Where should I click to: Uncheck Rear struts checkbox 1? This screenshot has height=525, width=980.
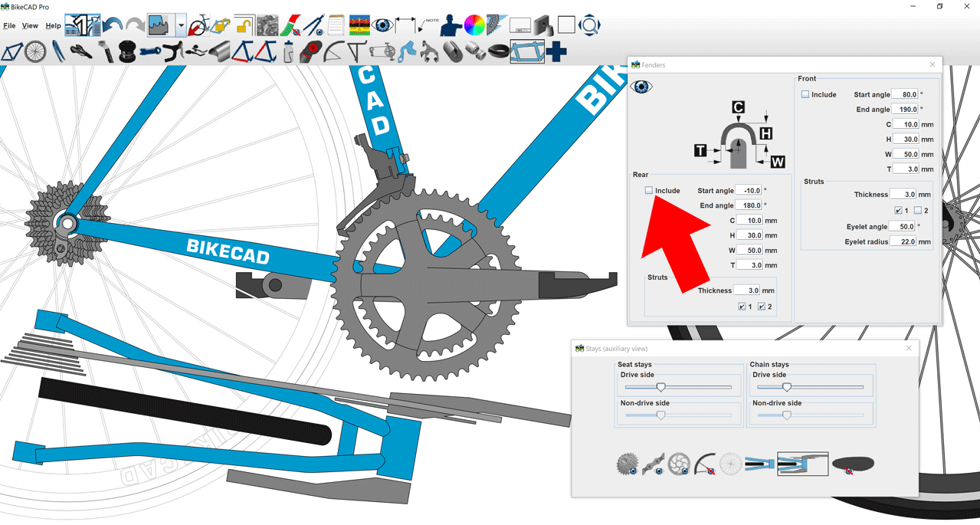tap(742, 306)
